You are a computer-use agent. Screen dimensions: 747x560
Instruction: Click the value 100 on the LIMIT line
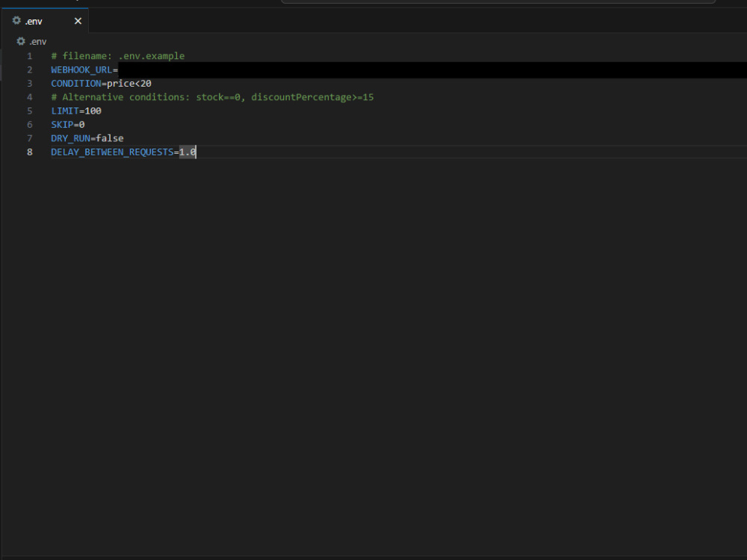[93, 111]
